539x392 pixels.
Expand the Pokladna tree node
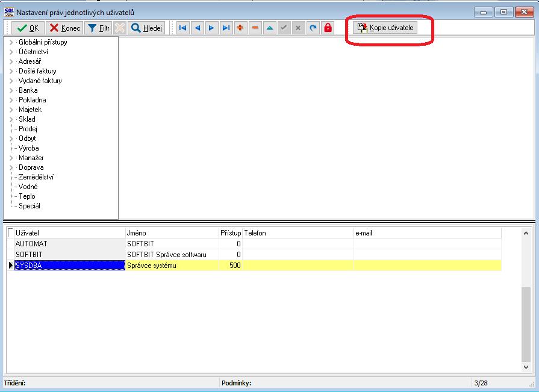tap(11, 100)
